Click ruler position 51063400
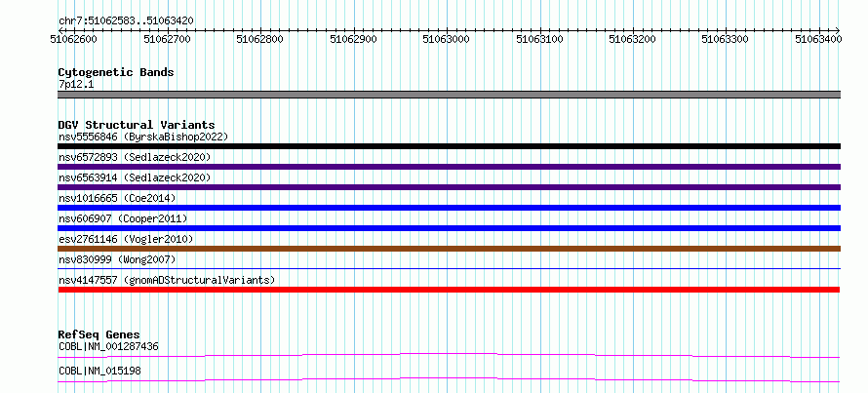Image resolution: width=868 pixels, height=393 pixels. coord(818,39)
